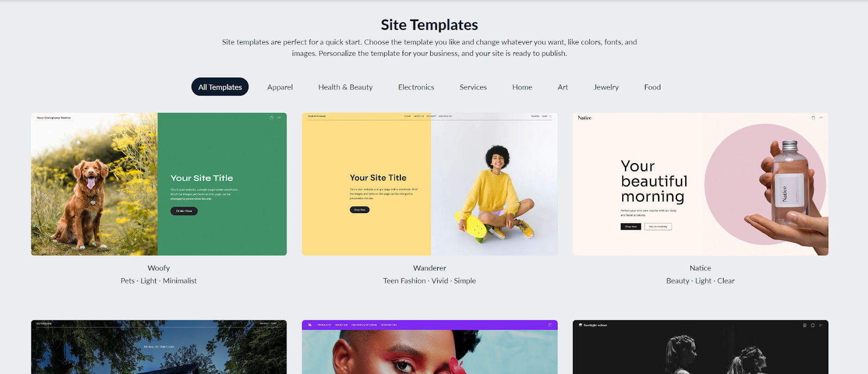Click the Site Templates heading

point(430,25)
